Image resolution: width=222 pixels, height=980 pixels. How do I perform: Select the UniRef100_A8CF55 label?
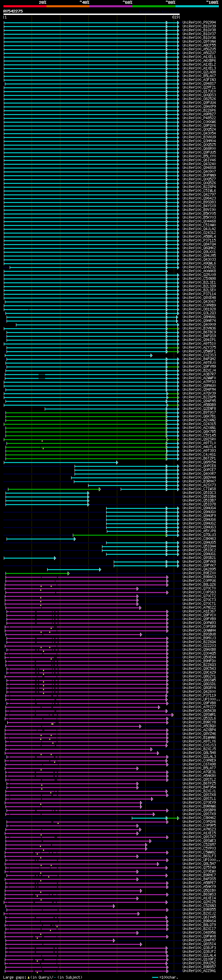click(x=199, y=45)
